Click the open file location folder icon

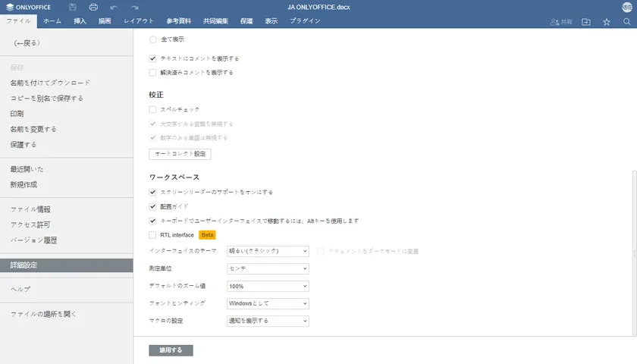[x=586, y=22]
